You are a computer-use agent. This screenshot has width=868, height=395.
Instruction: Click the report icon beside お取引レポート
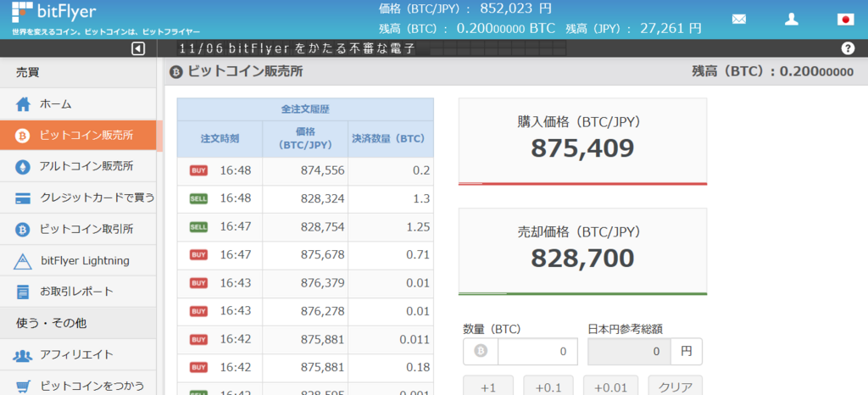click(x=23, y=292)
